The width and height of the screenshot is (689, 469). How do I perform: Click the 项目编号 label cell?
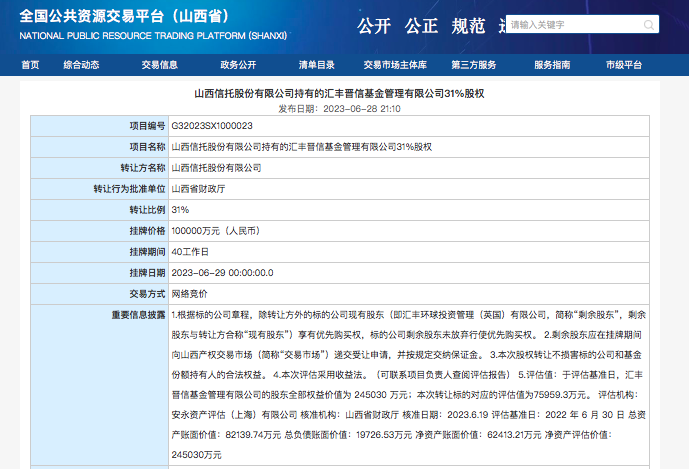[x=100, y=126]
